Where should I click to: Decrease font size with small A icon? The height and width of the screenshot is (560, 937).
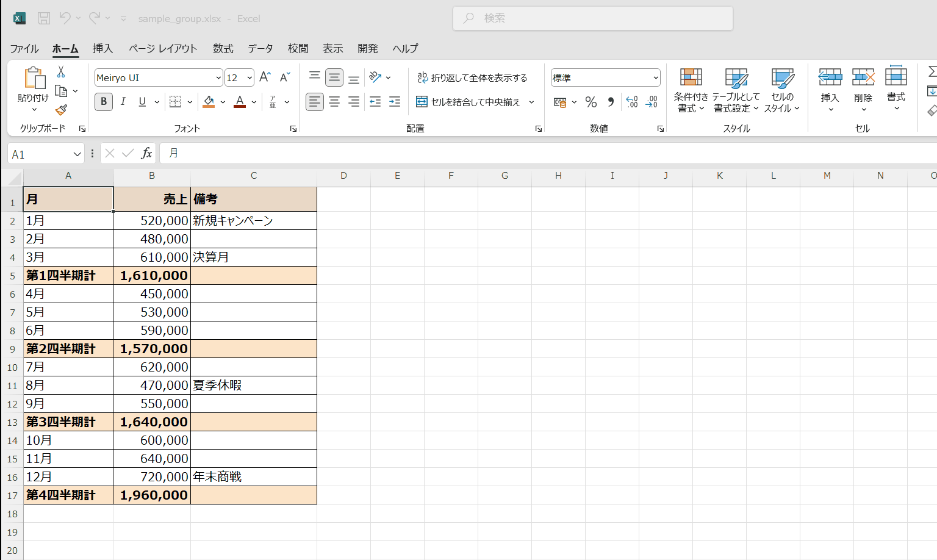tap(285, 77)
